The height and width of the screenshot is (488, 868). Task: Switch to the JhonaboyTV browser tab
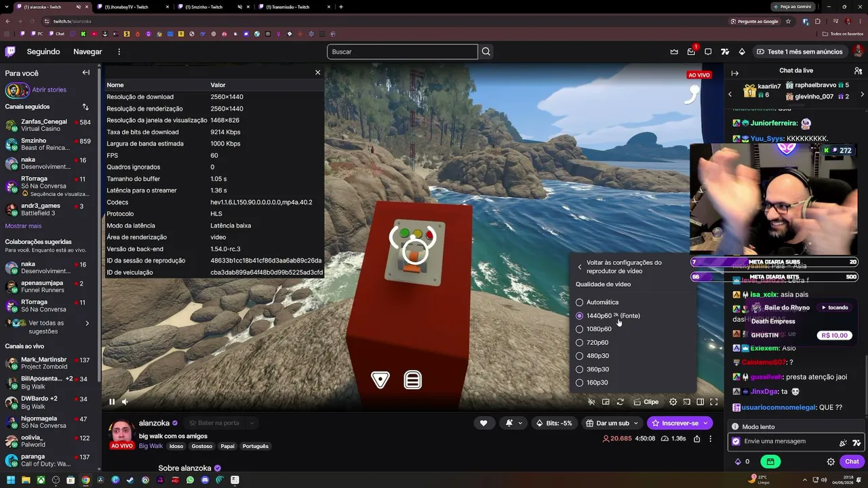(132, 7)
